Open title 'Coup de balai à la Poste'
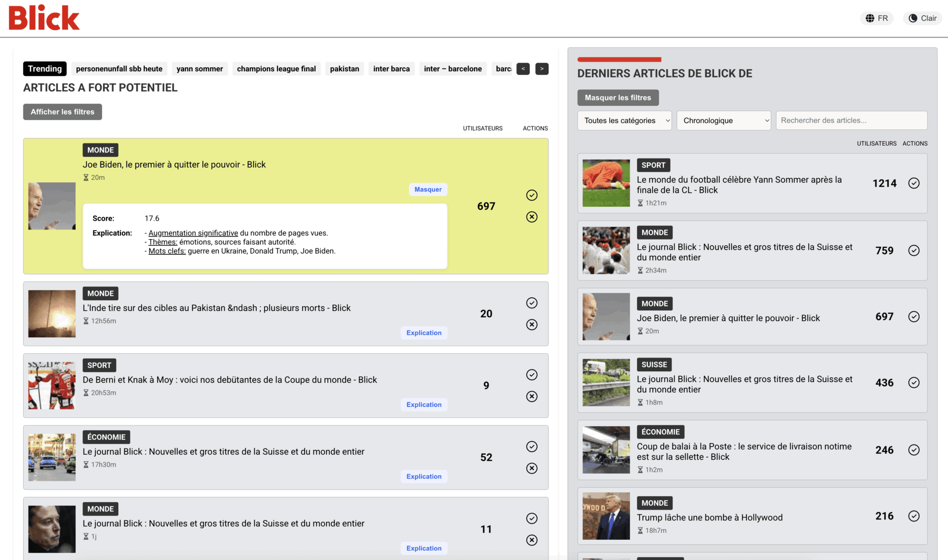This screenshot has height=560, width=948. tap(744, 452)
